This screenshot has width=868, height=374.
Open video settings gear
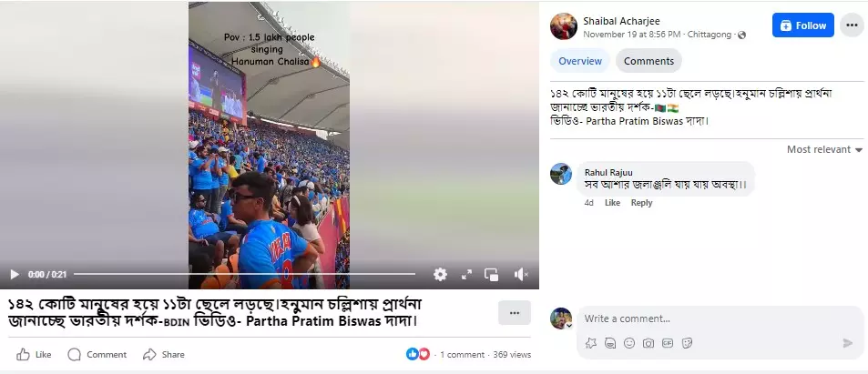pos(440,275)
